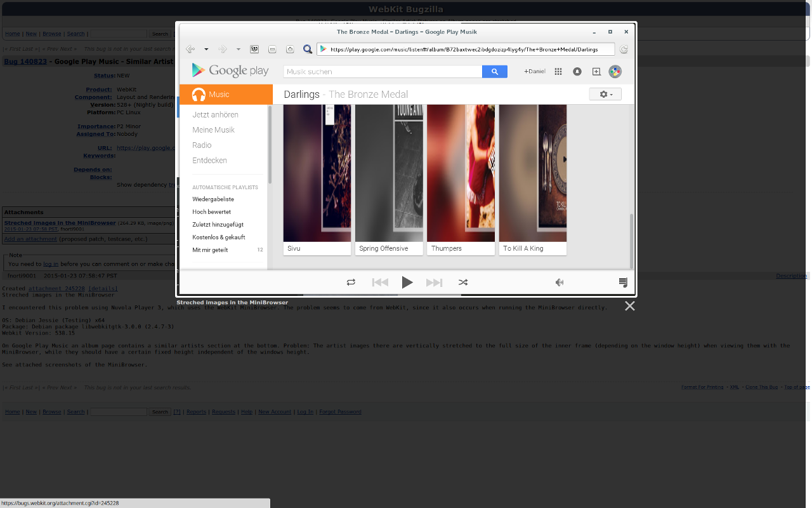
Task: Click the MiniBrowser forward arrow
Action: pyautogui.click(x=223, y=49)
